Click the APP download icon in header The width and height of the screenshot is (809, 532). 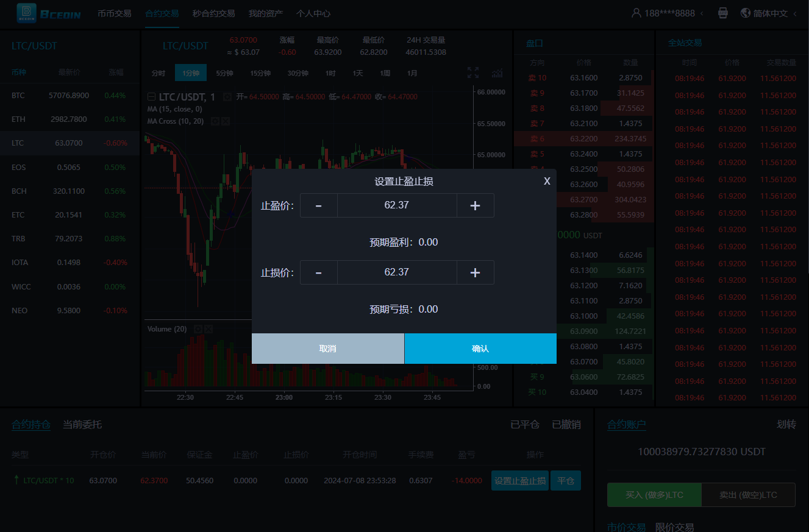[723, 13]
